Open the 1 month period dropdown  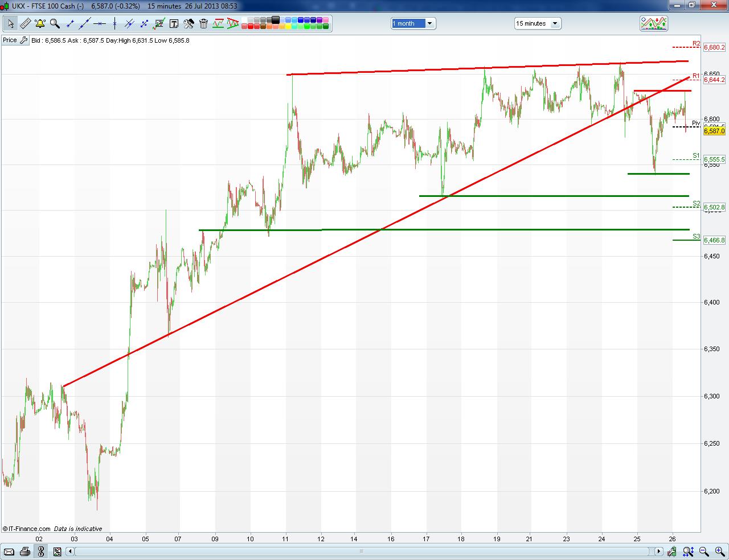coord(413,23)
